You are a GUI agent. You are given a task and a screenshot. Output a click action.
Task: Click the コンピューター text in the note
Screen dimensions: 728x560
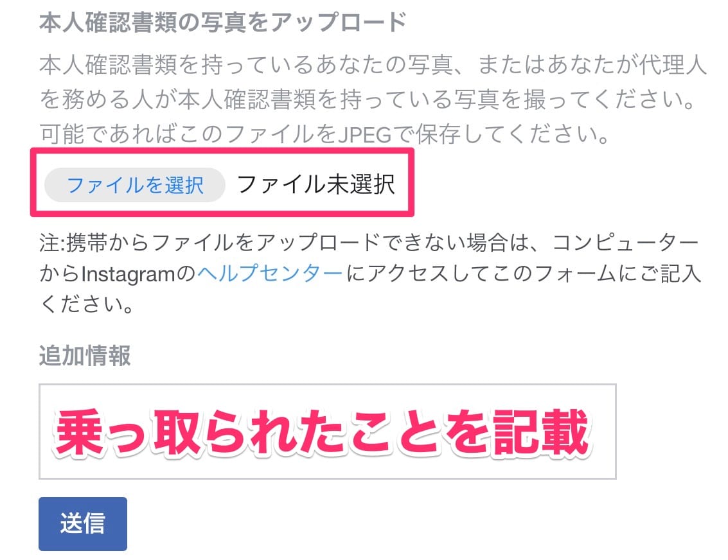pos(625,243)
